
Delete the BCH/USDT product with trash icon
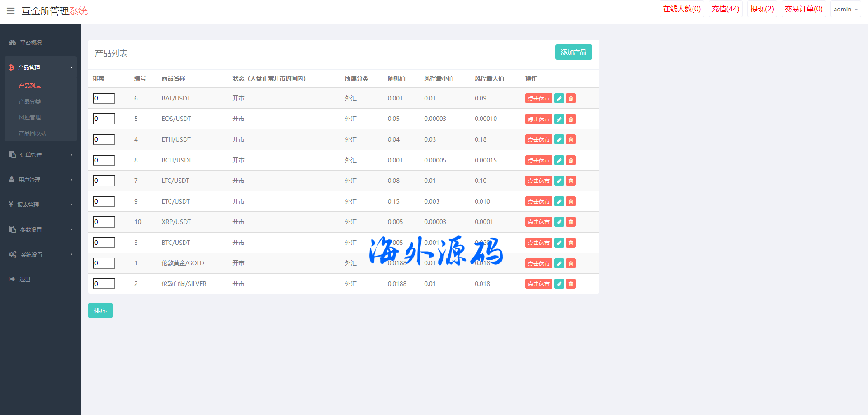click(x=571, y=160)
